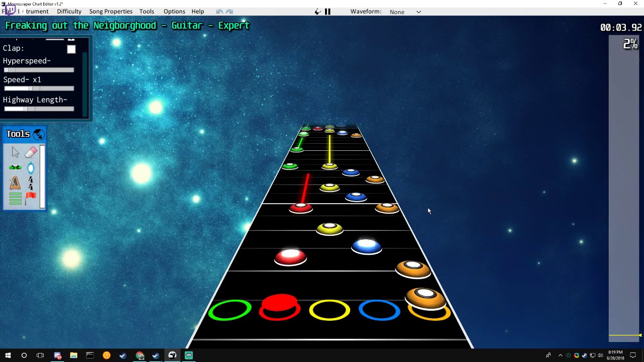Open File Explorer from taskbar
This screenshot has width=644, height=362.
coord(73,355)
